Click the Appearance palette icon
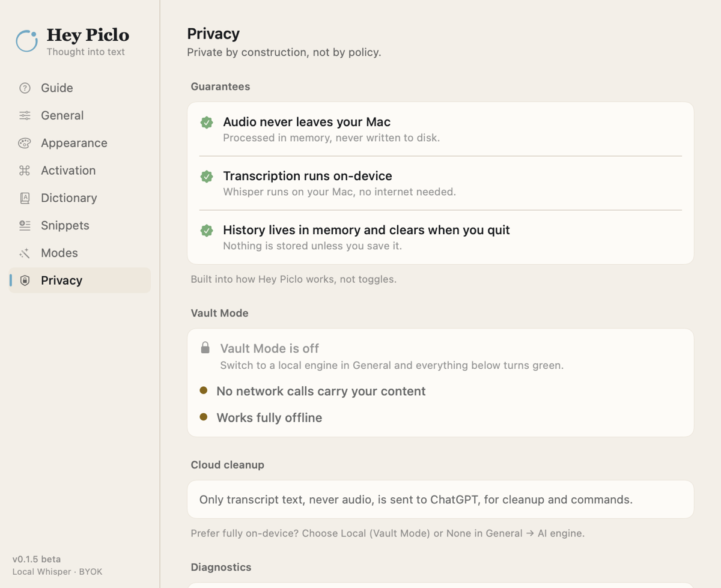Screen dimensions: 721x588 point(25,143)
